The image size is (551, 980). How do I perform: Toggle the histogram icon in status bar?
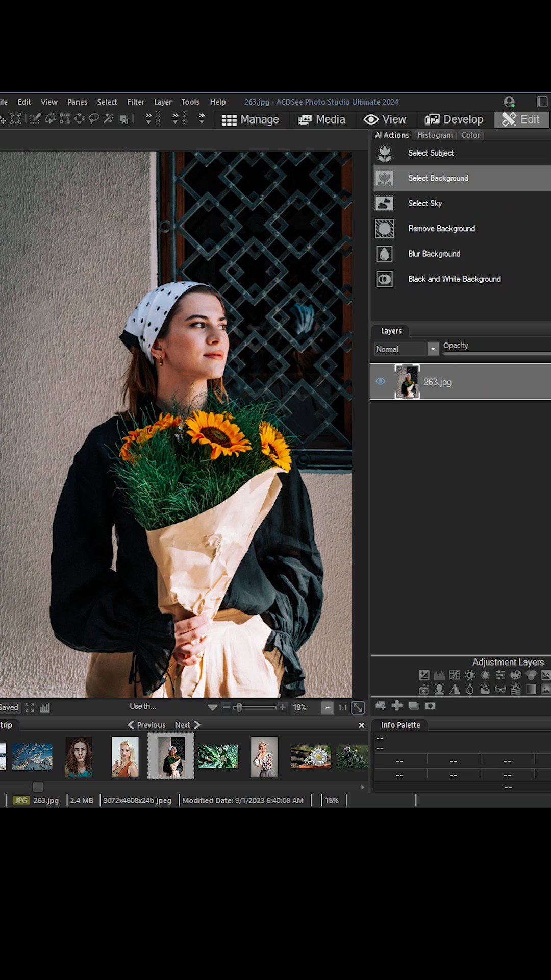click(45, 707)
